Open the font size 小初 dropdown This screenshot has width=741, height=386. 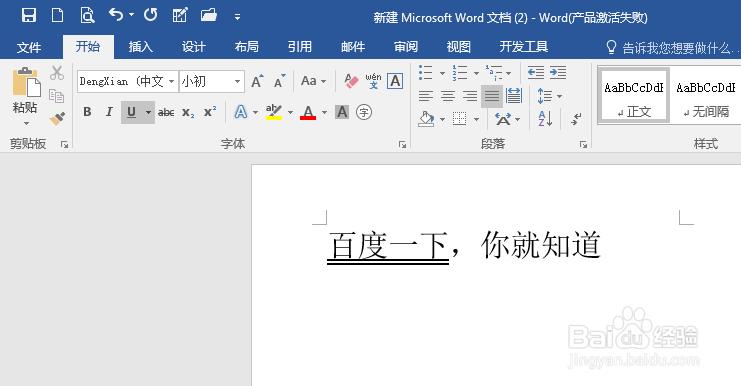click(237, 82)
